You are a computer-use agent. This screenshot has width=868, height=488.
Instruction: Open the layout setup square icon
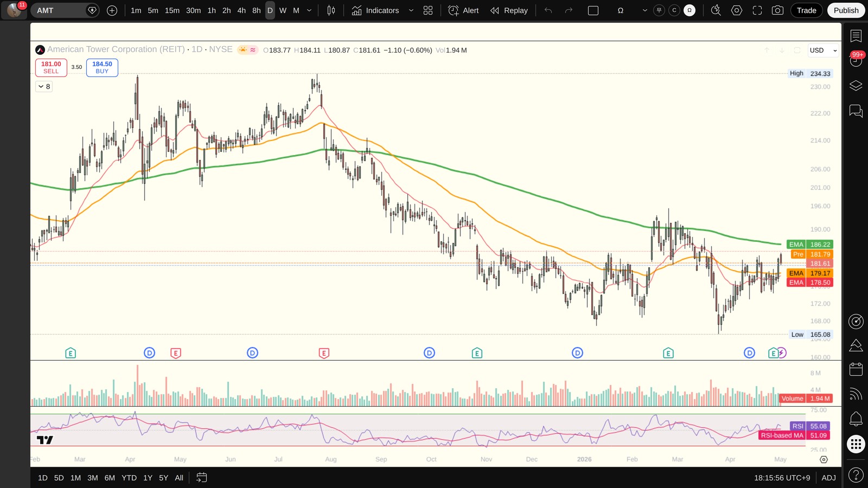pos(593,10)
